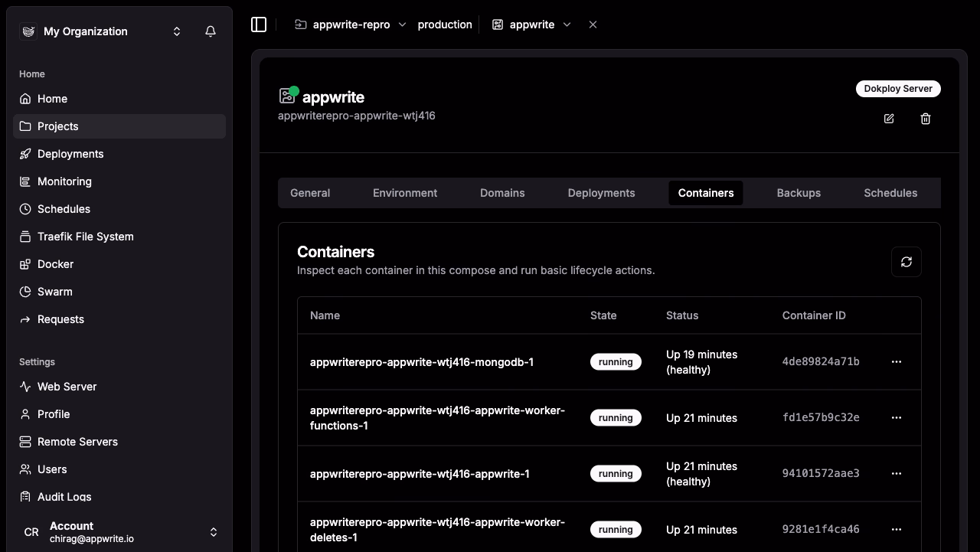Open Deployments sidebar link

[x=119, y=154]
